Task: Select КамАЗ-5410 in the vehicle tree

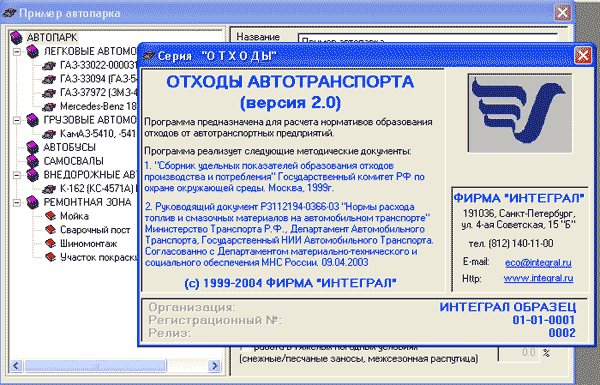Action: click(98, 134)
